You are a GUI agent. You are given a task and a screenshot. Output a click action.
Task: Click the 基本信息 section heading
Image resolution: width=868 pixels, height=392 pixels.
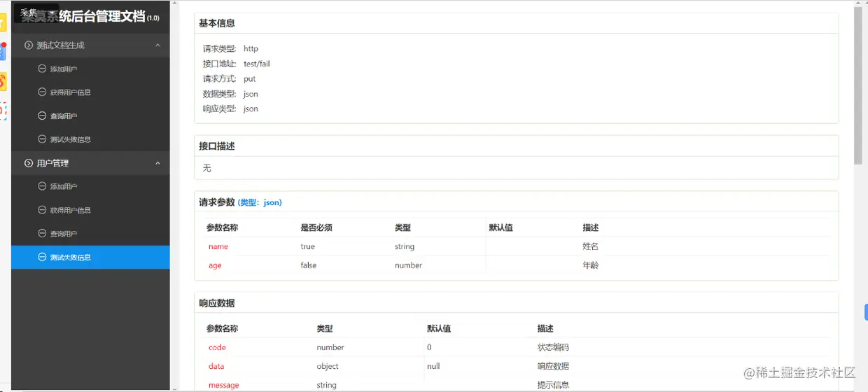(x=217, y=23)
